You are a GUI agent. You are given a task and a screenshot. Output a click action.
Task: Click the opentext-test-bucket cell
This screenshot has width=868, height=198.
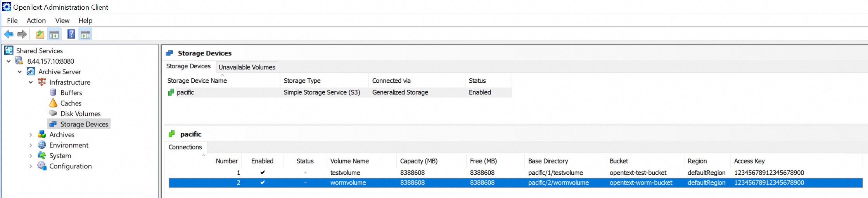[638, 173]
